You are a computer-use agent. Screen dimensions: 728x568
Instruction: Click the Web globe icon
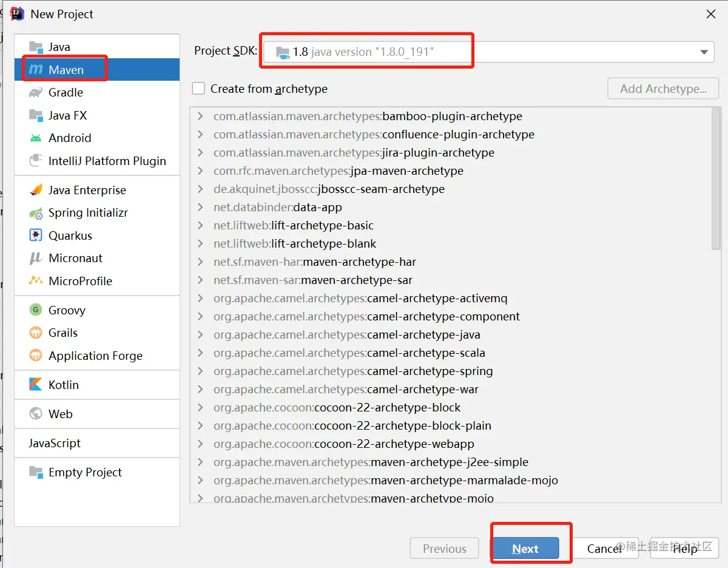[36, 414]
